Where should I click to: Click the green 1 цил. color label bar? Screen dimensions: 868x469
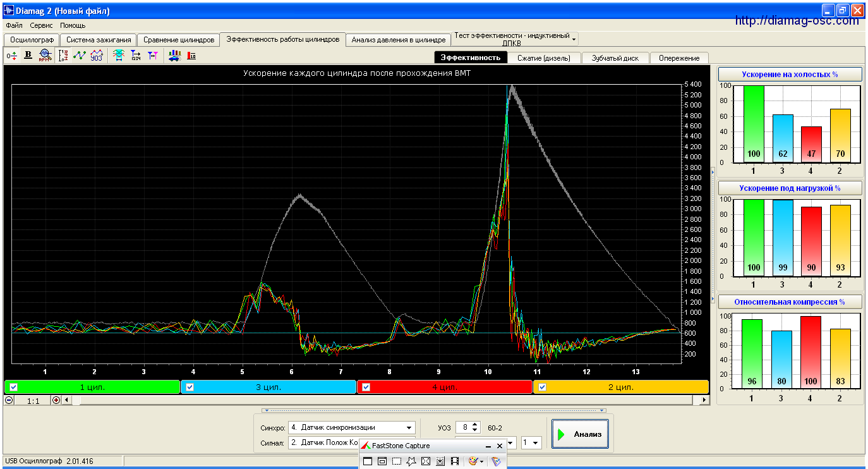point(92,387)
